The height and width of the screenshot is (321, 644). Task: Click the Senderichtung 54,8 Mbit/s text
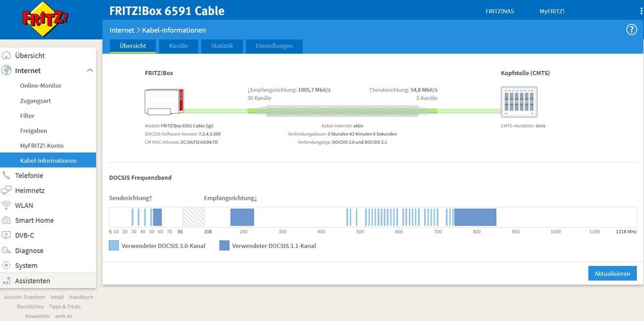403,90
